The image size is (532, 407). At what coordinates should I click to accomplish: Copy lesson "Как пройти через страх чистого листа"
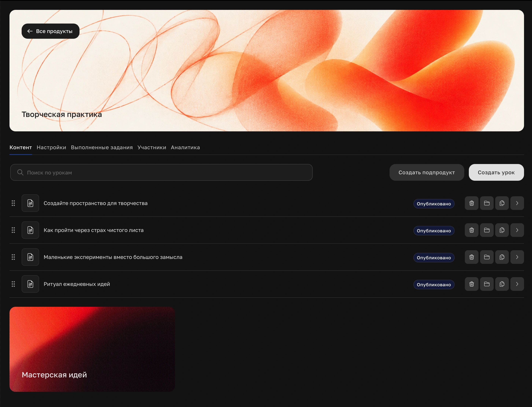(502, 230)
